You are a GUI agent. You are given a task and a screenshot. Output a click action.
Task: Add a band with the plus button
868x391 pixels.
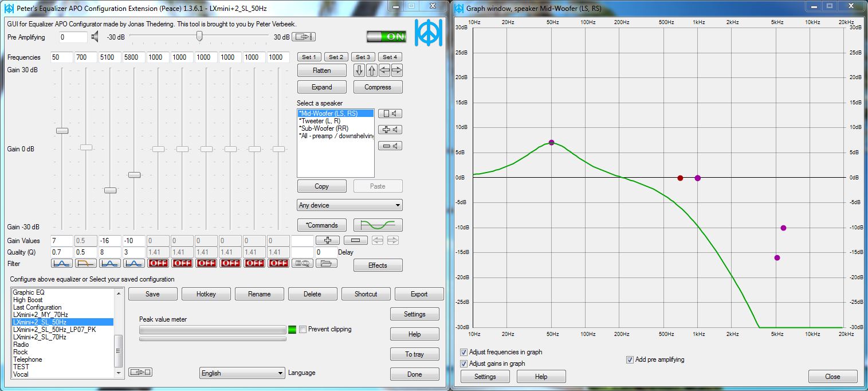[x=328, y=241]
